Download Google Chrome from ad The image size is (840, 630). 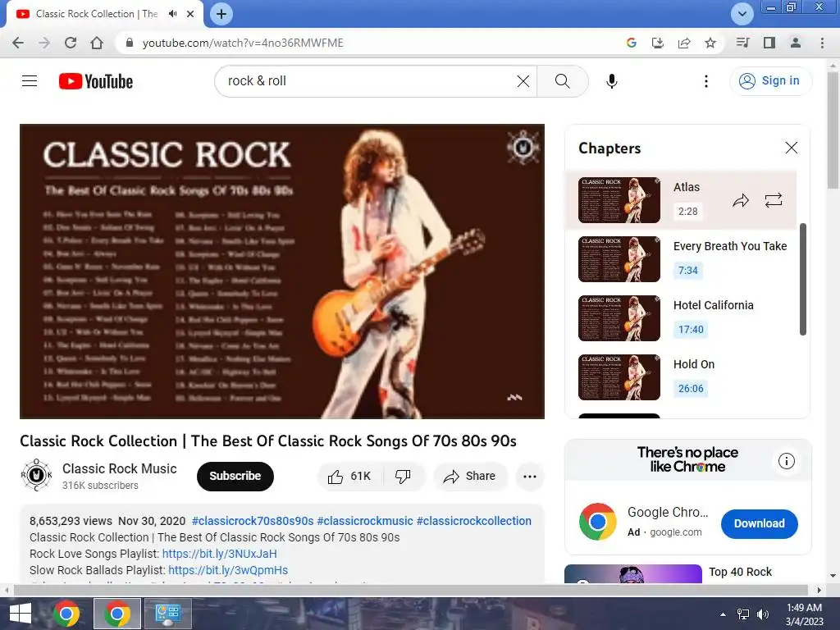759,523
